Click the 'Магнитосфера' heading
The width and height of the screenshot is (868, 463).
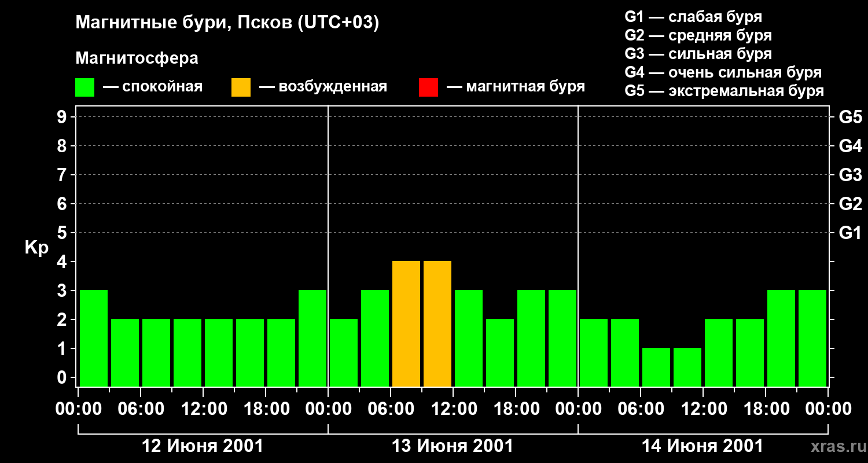tap(137, 58)
